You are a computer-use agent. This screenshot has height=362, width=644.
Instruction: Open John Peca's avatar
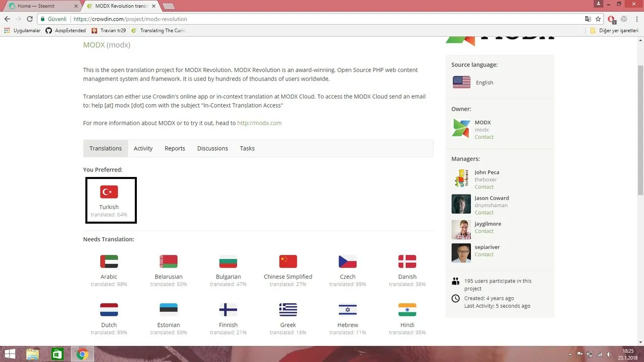click(x=461, y=178)
